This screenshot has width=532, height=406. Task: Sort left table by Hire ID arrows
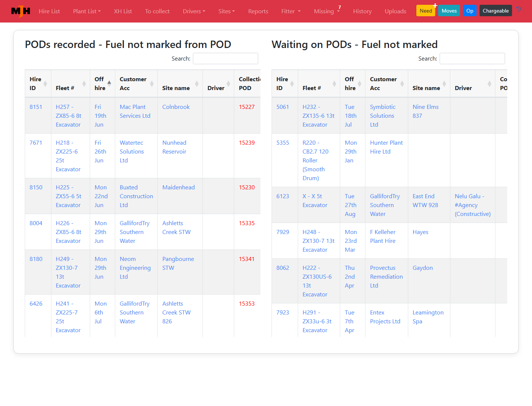click(x=45, y=84)
